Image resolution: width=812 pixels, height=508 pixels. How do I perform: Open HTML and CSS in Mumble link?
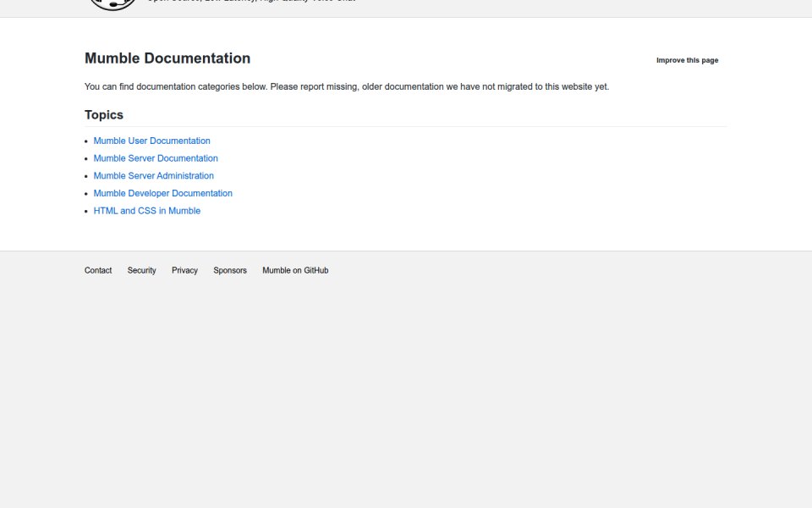click(x=146, y=211)
